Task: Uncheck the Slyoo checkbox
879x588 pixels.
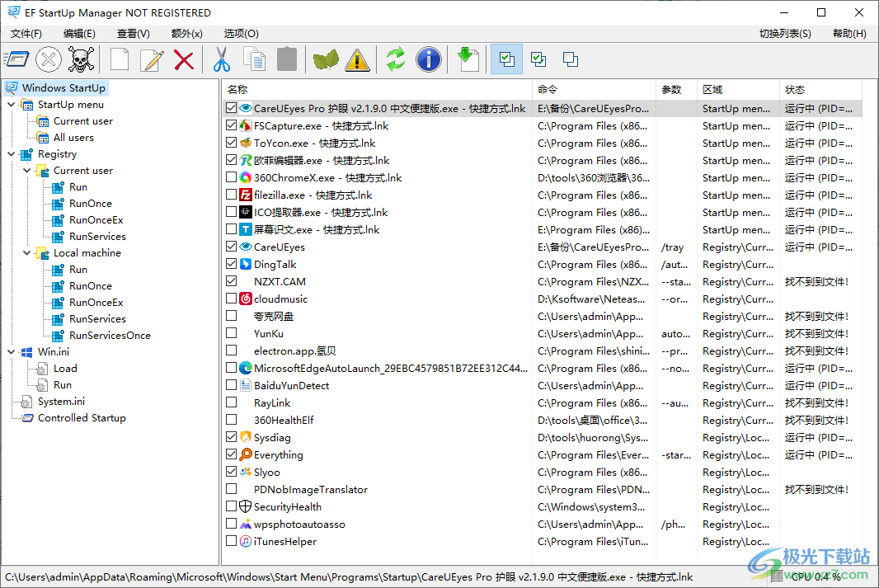Action: click(x=231, y=472)
